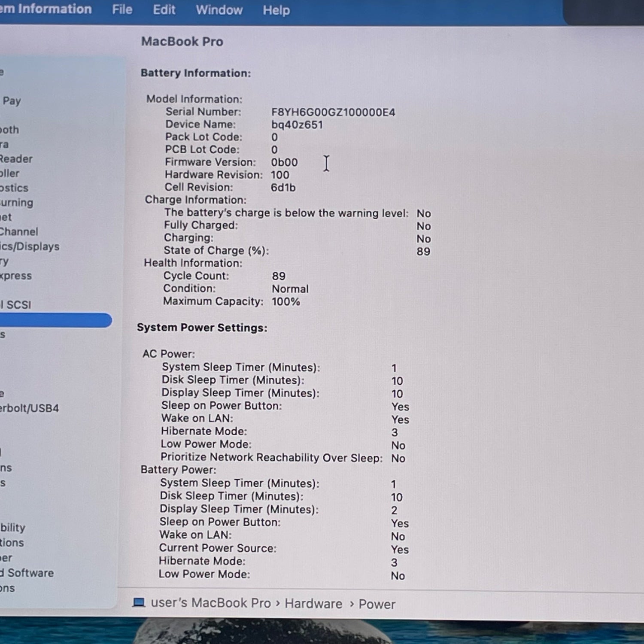Click "user's MacBook Pro" in the path bar
The height and width of the screenshot is (644, 644).
tap(211, 603)
